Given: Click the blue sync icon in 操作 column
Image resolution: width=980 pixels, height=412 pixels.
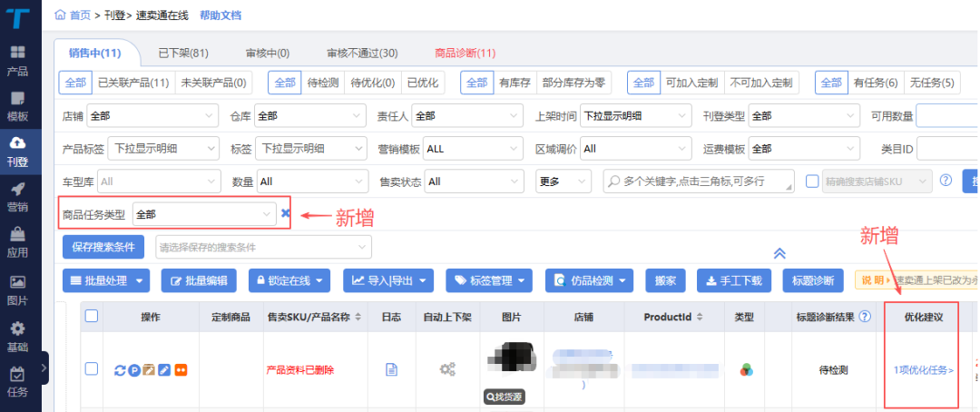Looking at the screenshot, I should point(119,369).
